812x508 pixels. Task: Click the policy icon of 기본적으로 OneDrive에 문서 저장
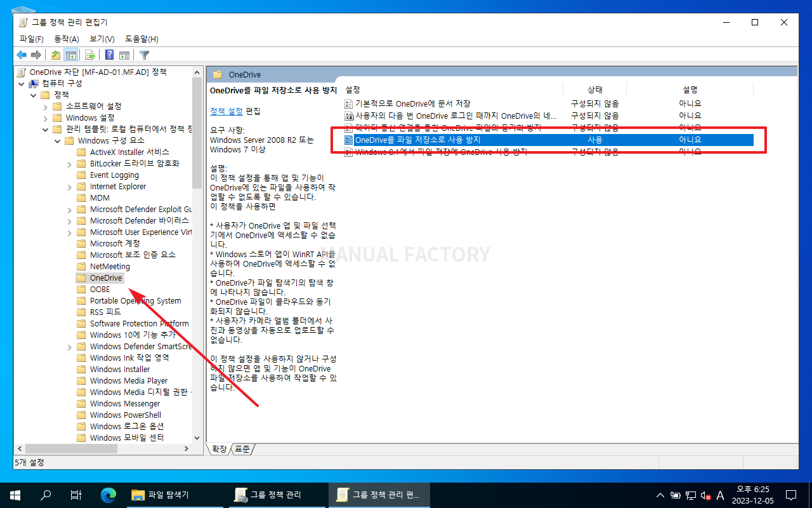pos(348,104)
